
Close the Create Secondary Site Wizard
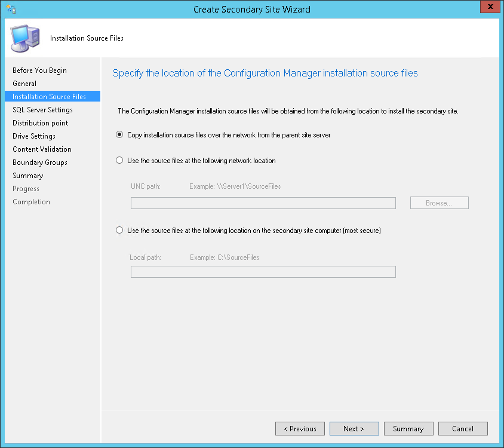(x=490, y=7)
